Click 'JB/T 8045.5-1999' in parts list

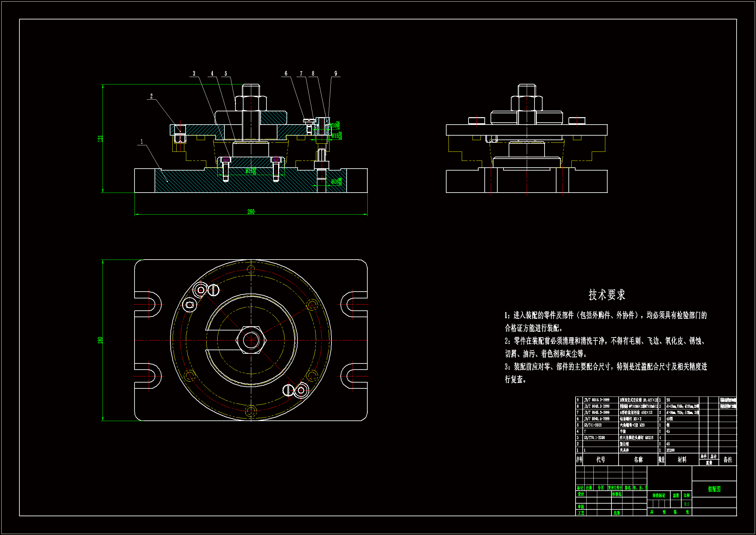(x=597, y=419)
